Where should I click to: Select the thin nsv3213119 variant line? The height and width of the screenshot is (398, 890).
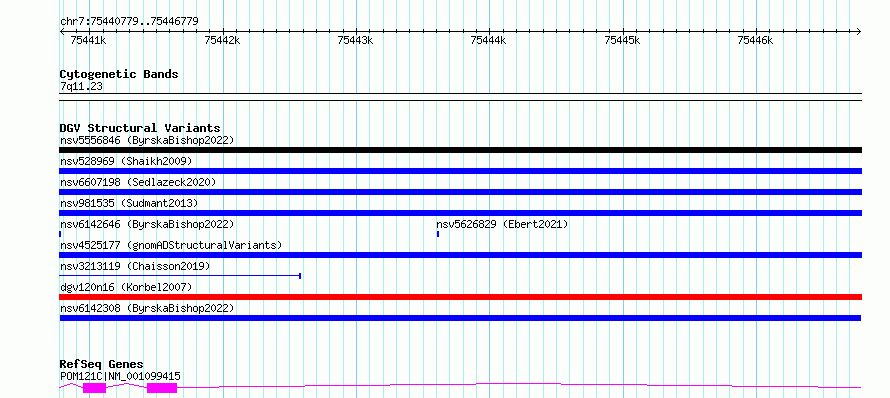(180, 276)
